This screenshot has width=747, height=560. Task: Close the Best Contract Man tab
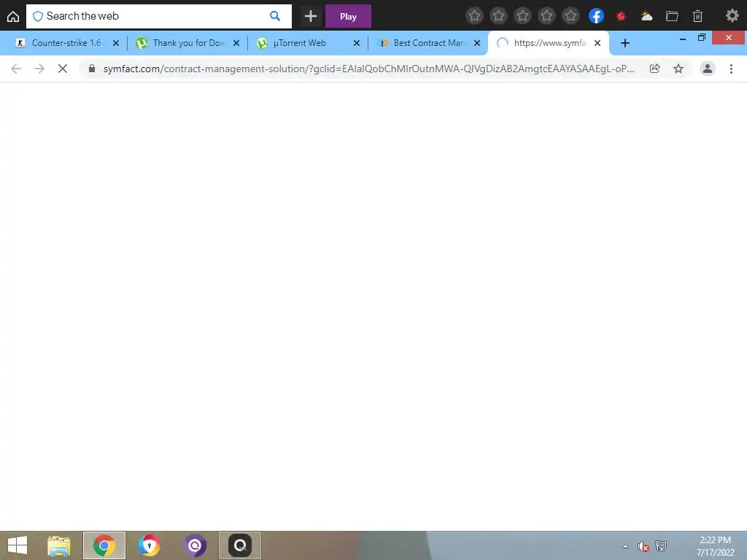pos(477,43)
